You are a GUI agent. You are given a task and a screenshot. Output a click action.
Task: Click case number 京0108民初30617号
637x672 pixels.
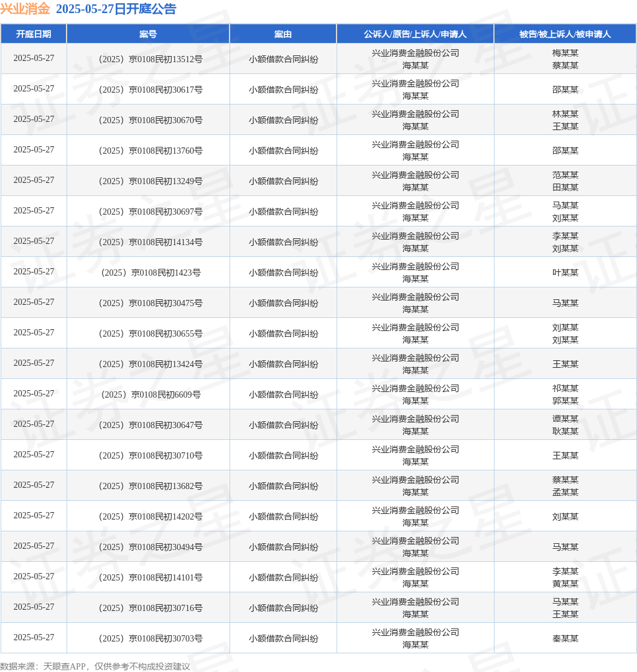click(x=165, y=90)
